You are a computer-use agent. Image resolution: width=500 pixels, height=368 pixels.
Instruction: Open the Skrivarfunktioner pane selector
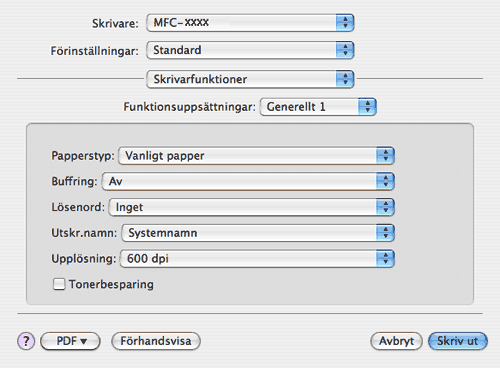coord(250,79)
